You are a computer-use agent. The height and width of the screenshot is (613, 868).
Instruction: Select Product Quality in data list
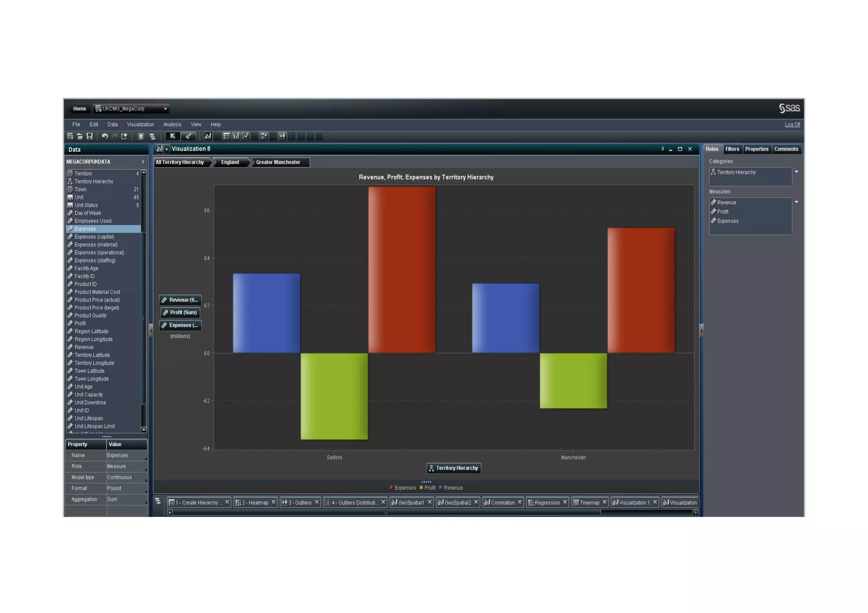tap(90, 316)
